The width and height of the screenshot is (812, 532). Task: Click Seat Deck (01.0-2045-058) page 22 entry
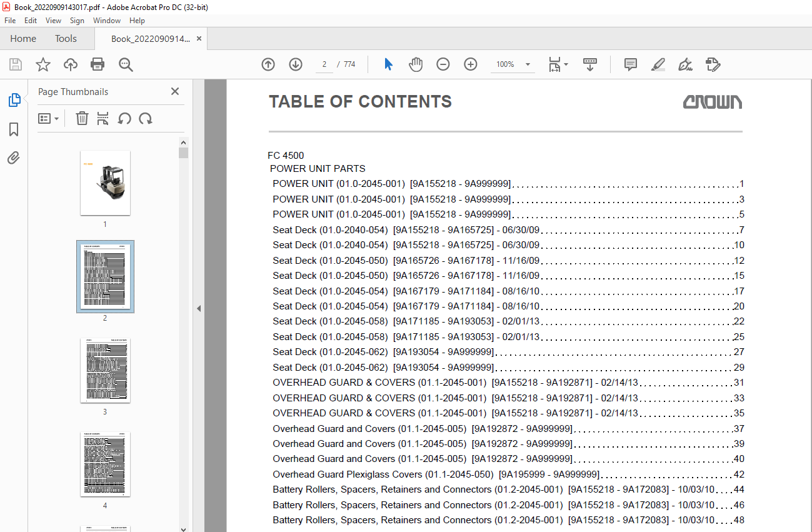click(508, 321)
